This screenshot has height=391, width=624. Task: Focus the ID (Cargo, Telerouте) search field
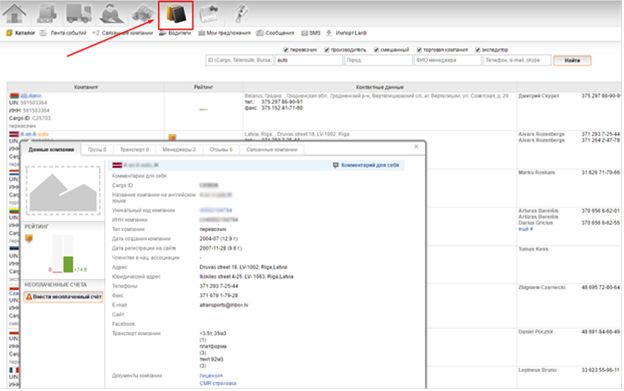click(x=239, y=60)
